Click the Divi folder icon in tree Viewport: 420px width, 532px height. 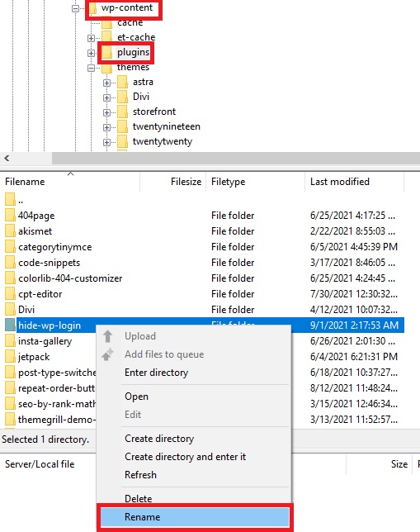click(122, 97)
